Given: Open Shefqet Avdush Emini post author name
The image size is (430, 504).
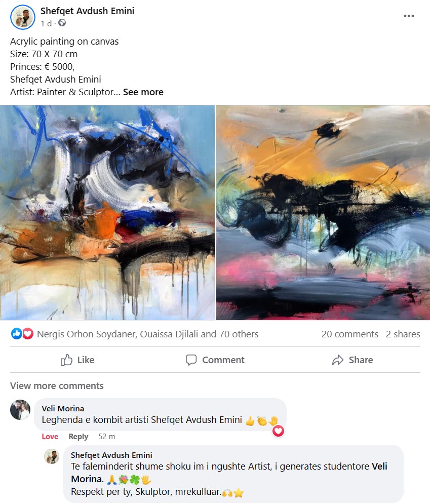Looking at the screenshot, I should pos(88,11).
